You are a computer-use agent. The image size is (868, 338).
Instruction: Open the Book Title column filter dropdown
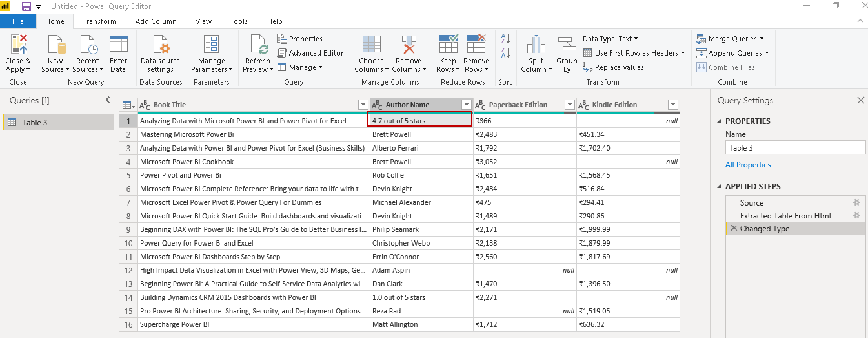[363, 105]
